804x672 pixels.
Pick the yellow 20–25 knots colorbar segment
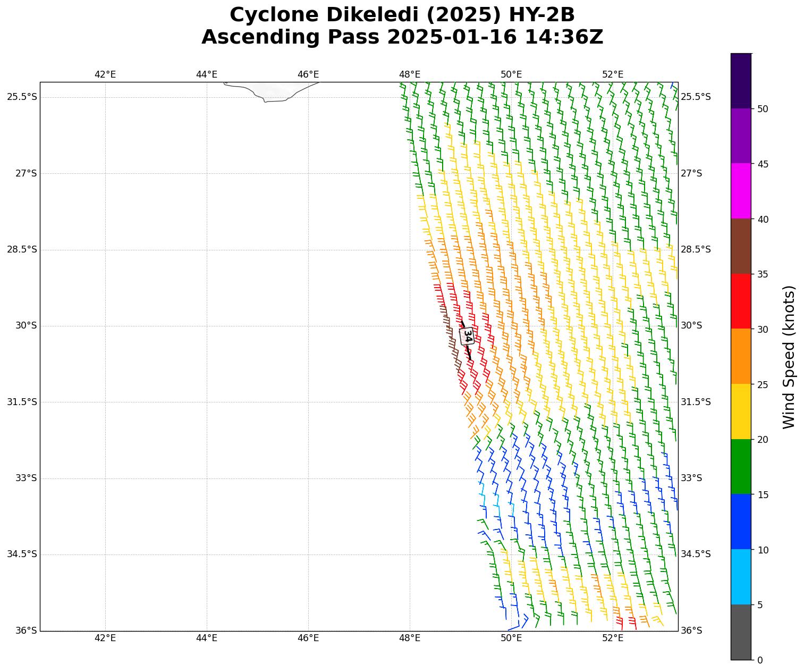coord(741,411)
